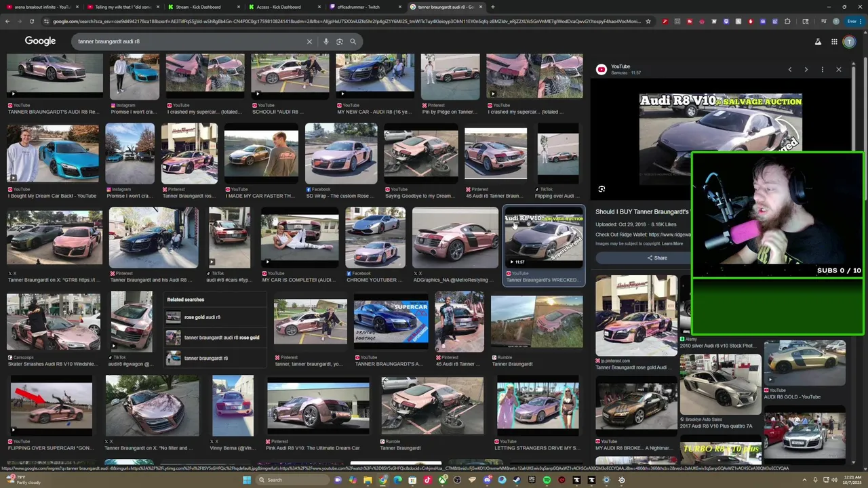This screenshot has width=868, height=488.
Task: Click the Share button in preview panel
Action: point(656,258)
